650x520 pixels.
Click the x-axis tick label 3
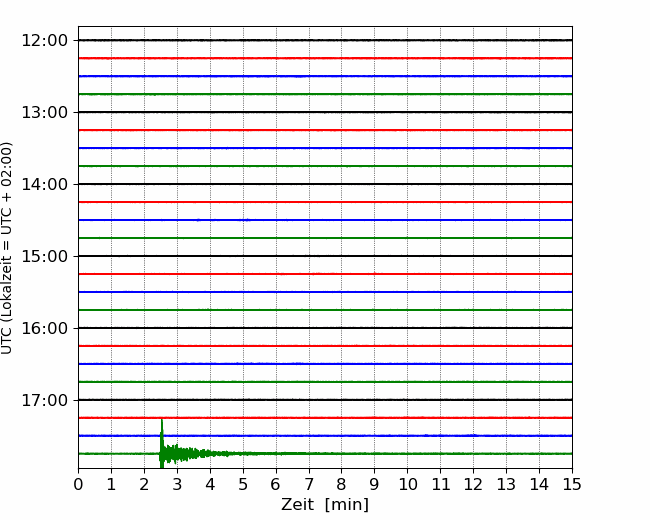point(177,484)
